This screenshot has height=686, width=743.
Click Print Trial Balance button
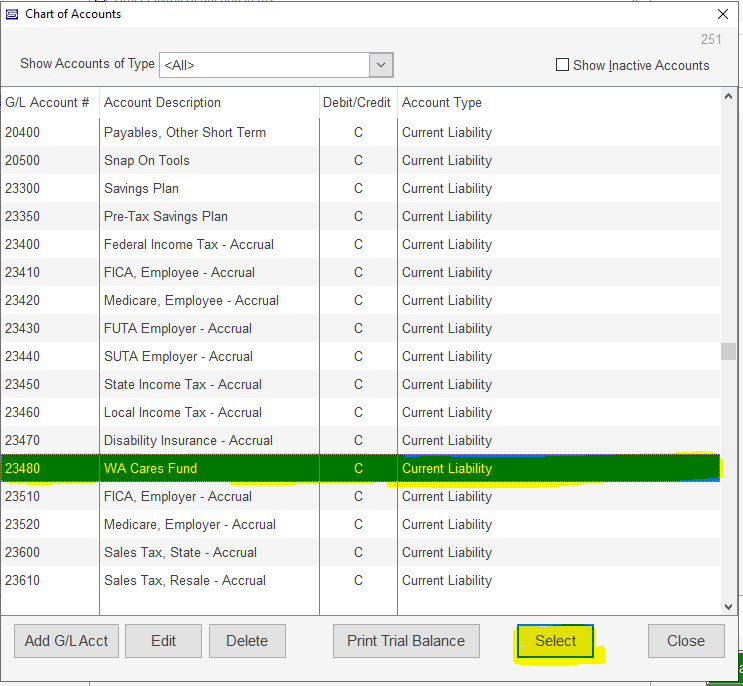click(406, 641)
